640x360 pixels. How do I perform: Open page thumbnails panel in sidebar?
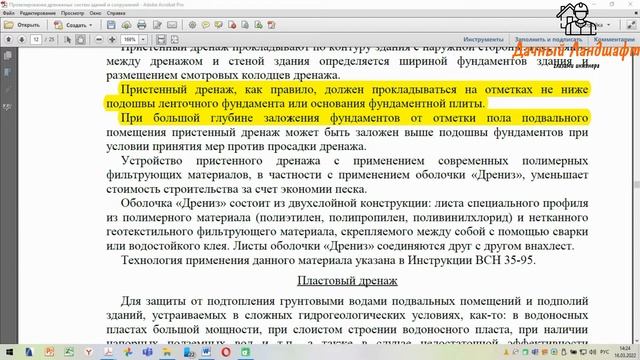(8, 56)
